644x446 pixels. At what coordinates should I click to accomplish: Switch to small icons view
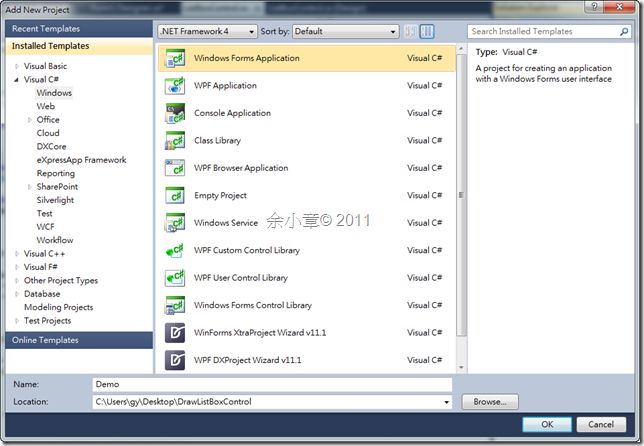click(410, 31)
